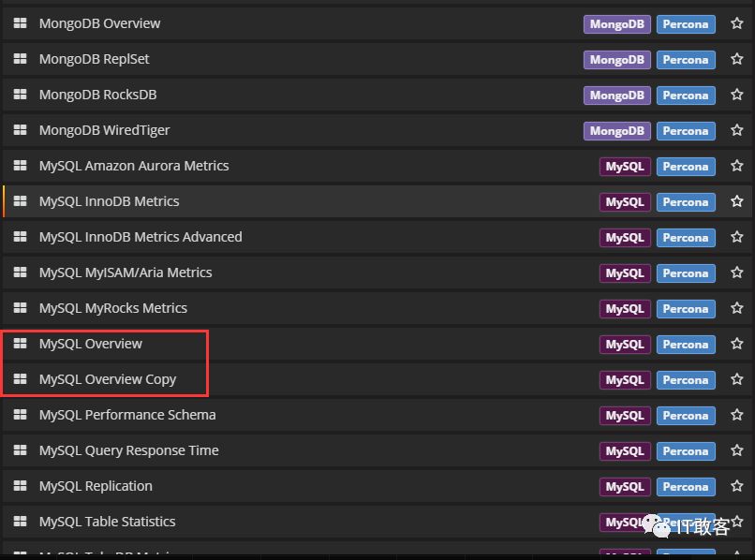Screen dimensions: 755x560
Task: Click grid icon for MySQL Overview
Action: 21,344
